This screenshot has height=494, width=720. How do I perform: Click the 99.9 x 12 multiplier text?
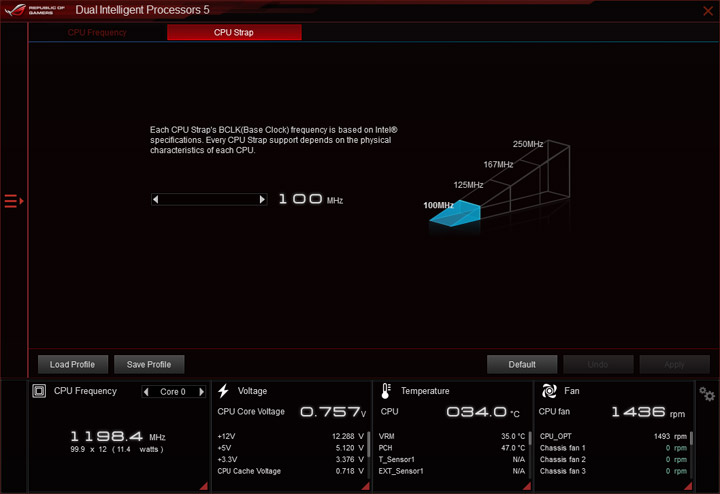coord(117,449)
